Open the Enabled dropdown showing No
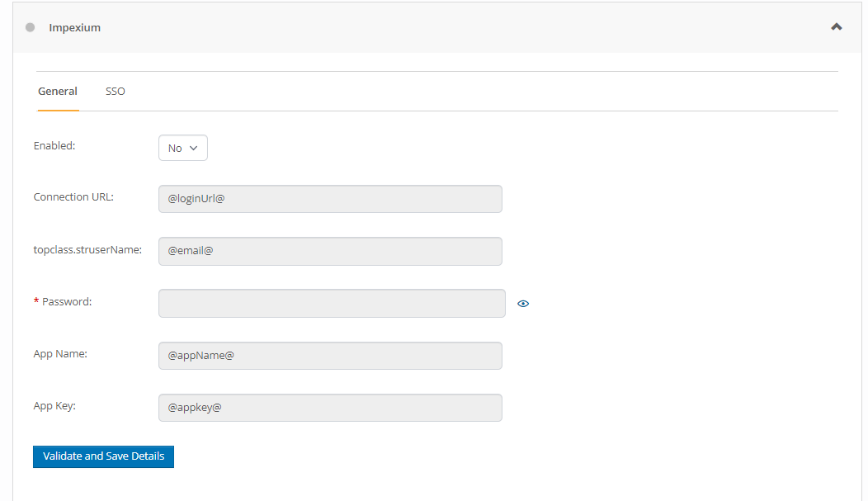The image size is (868, 501). pos(183,148)
